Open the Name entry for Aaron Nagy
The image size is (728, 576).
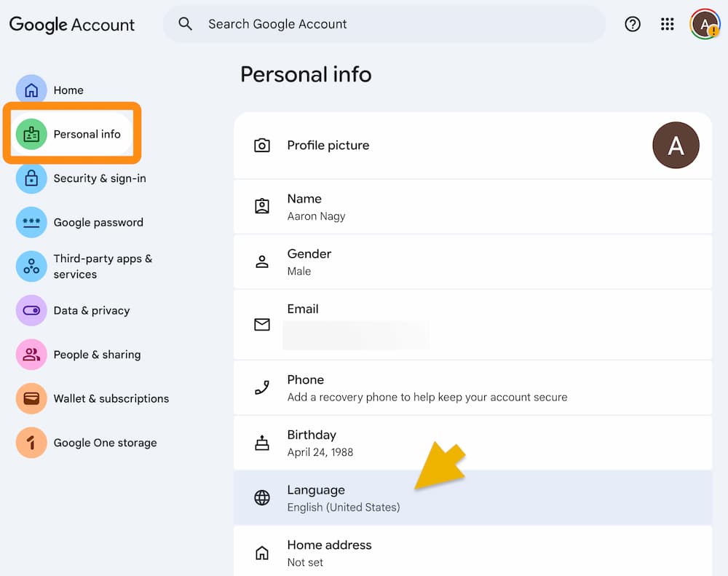(x=473, y=206)
